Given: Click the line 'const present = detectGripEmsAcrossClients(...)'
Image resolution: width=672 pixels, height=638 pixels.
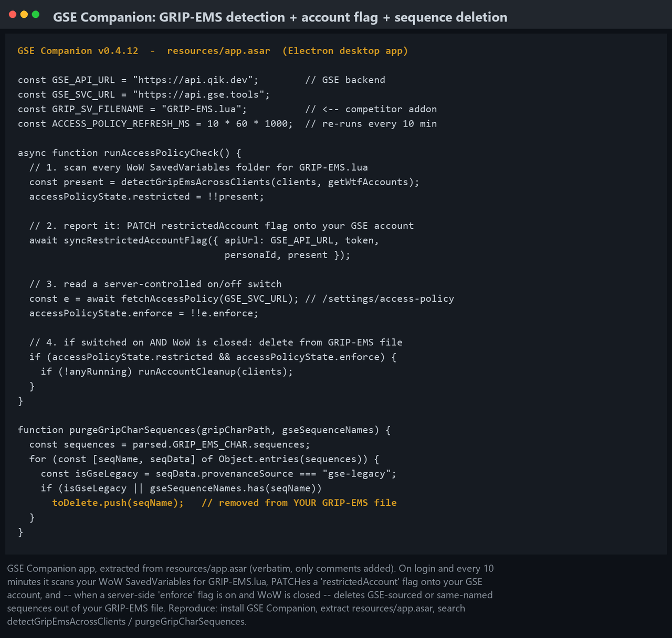Looking at the screenshot, I should (225, 182).
